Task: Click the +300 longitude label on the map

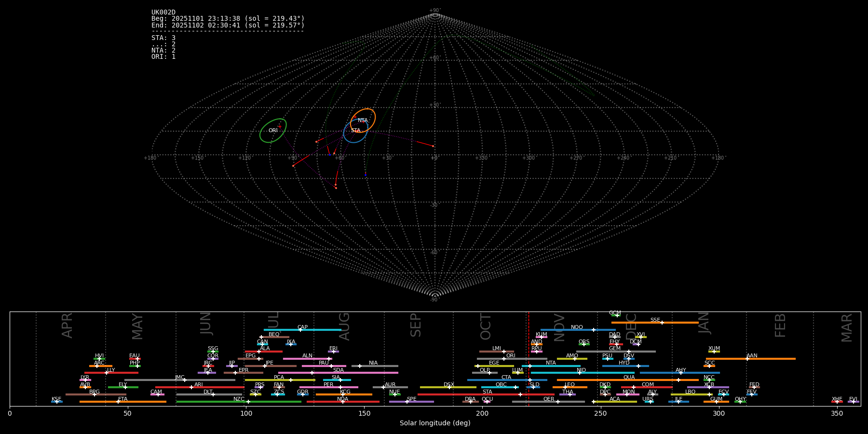Action: click(x=529, y=158)
